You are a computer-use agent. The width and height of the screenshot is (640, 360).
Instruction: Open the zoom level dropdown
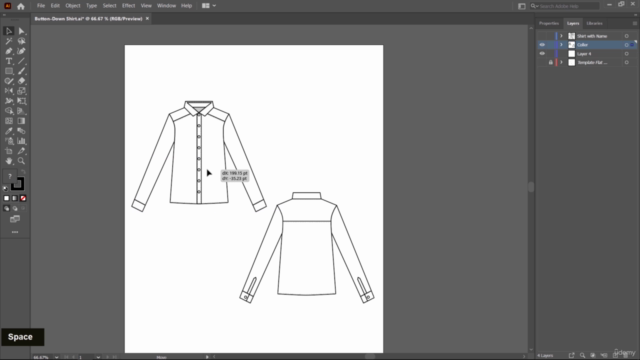pos(56,357)
